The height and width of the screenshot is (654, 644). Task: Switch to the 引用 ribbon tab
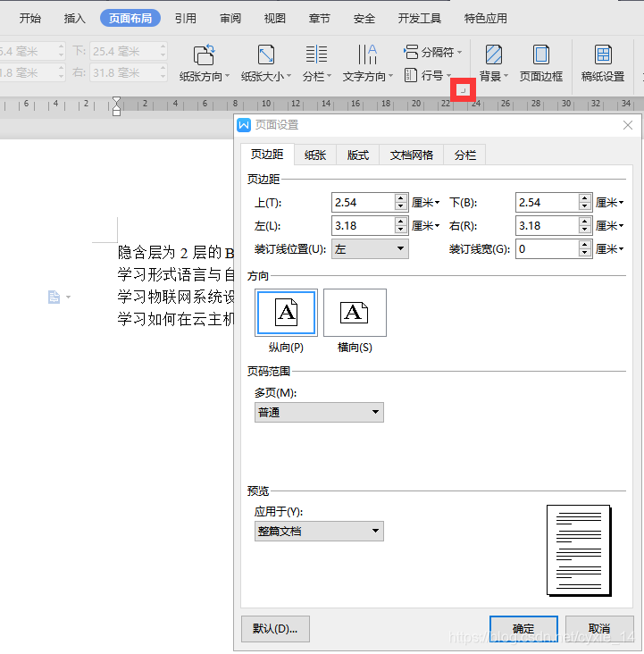(186, 19)
